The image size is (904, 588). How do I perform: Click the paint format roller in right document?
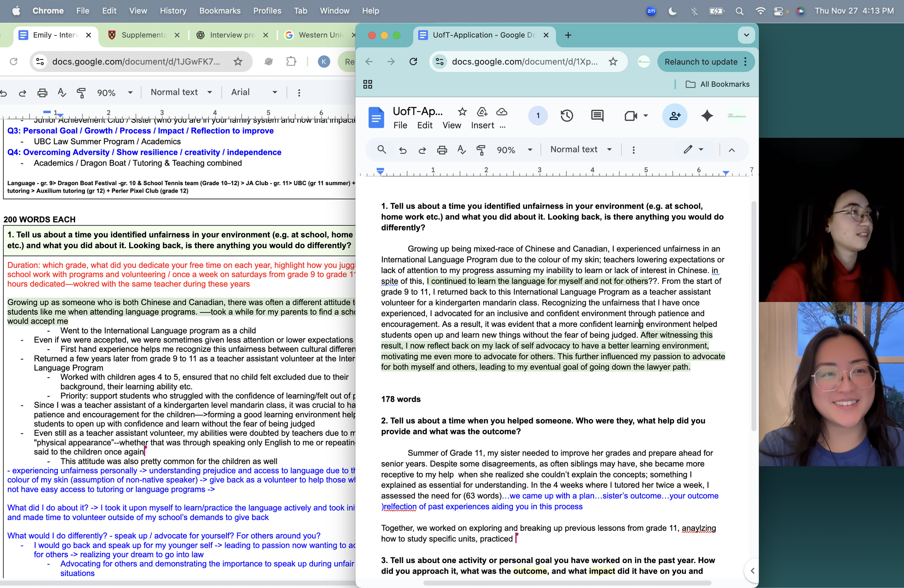481,150
